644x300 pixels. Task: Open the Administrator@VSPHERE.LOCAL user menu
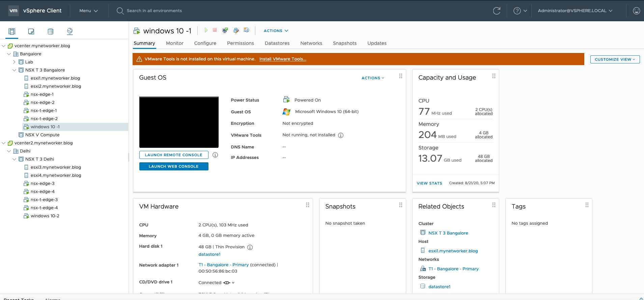click(x=575, y=11)
